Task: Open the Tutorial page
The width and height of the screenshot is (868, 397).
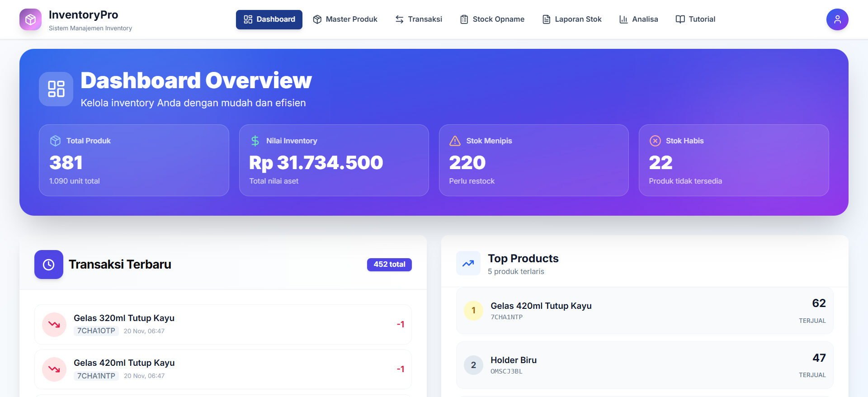Action: click(x=695, y=19)
